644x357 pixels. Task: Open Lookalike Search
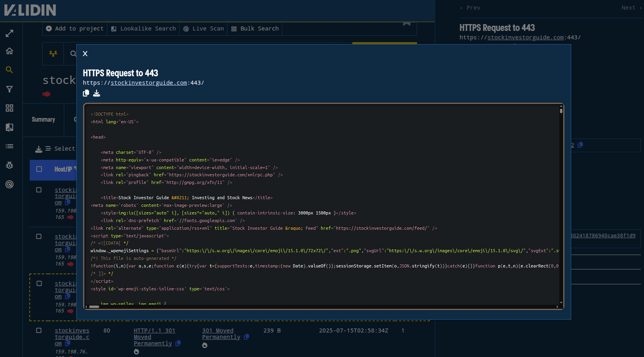[143, 29]
